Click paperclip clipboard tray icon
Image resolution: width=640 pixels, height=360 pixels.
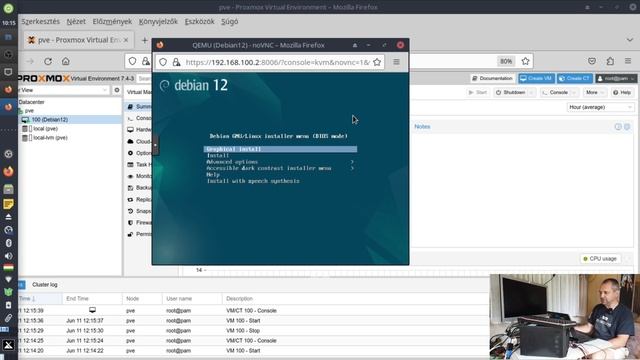click(x=8, y=318)
